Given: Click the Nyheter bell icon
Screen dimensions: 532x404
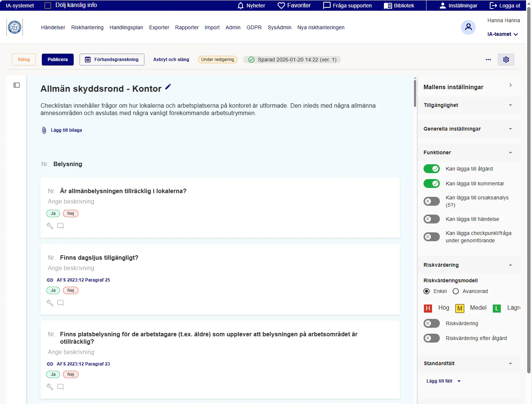Looking at the screenshot, I should pyautogui.click(x=241, y=6).
